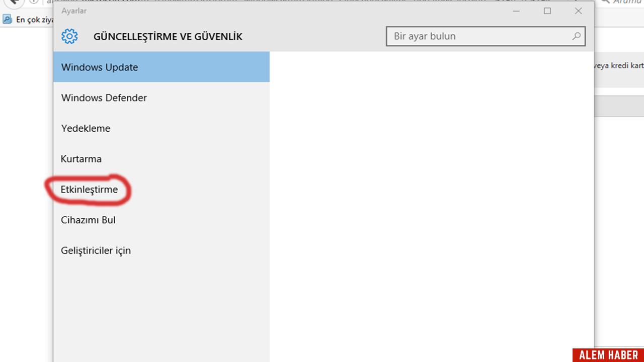Open the Etkinleştirme section
Viewport: 644px width, 362px height.
(89, 190)
